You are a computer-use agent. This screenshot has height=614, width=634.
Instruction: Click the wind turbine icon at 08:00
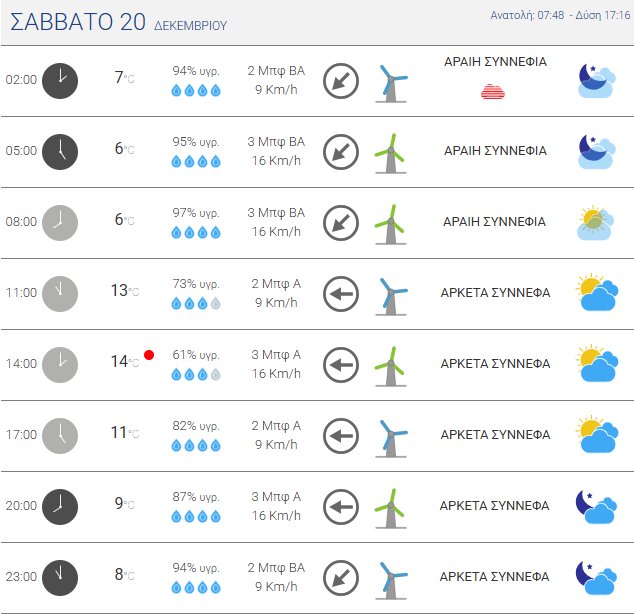tap(390, 222)
